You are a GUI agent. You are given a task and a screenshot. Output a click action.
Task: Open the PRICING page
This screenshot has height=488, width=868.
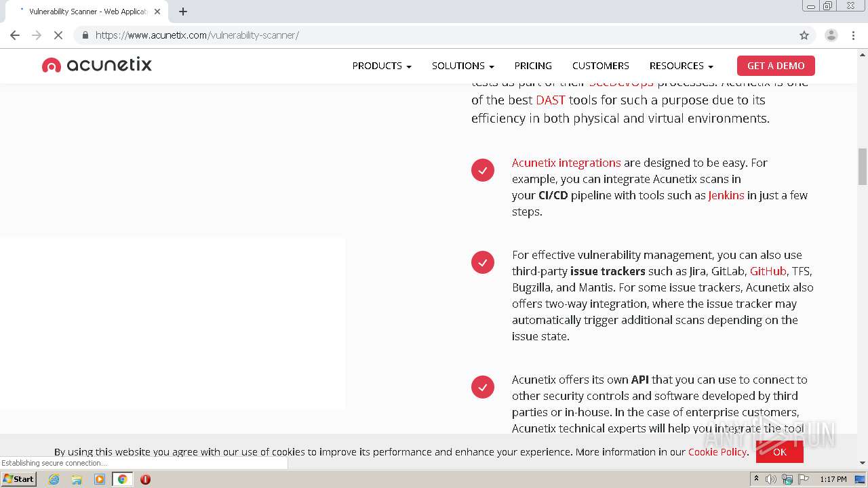(x=533, y=66)
